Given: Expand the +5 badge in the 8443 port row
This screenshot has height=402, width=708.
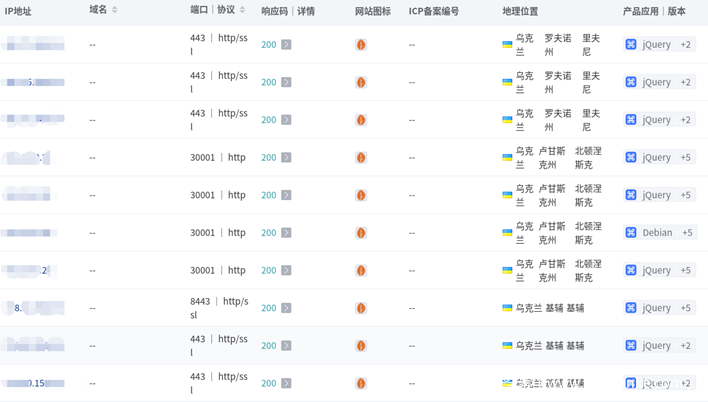Looking at the screenshot, I should pyautogui.click(x=686, y=308).
